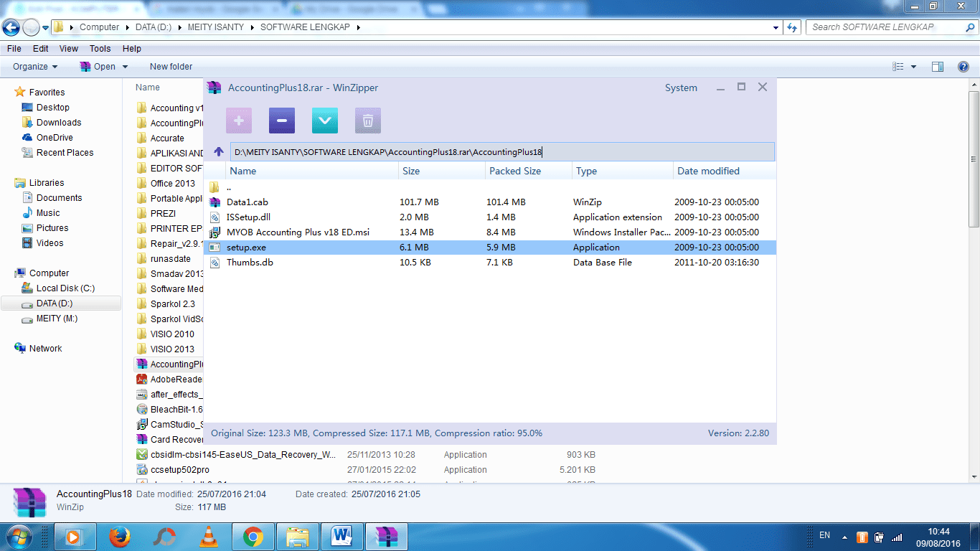Click the WinZipper teal extract arrow button
The height and width of the screenshot is (551, 980).
click(x=325, y=121)
